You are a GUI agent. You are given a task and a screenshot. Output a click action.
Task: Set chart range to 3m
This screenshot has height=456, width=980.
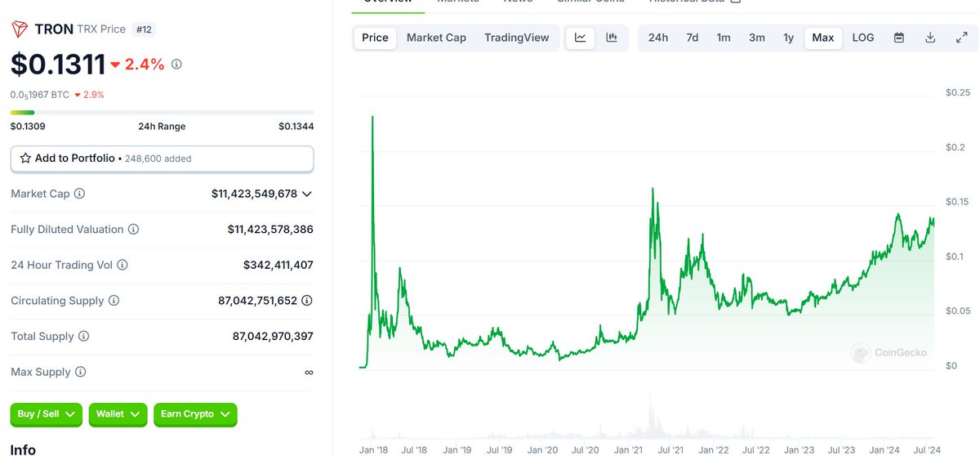click(x=757, y=38)
